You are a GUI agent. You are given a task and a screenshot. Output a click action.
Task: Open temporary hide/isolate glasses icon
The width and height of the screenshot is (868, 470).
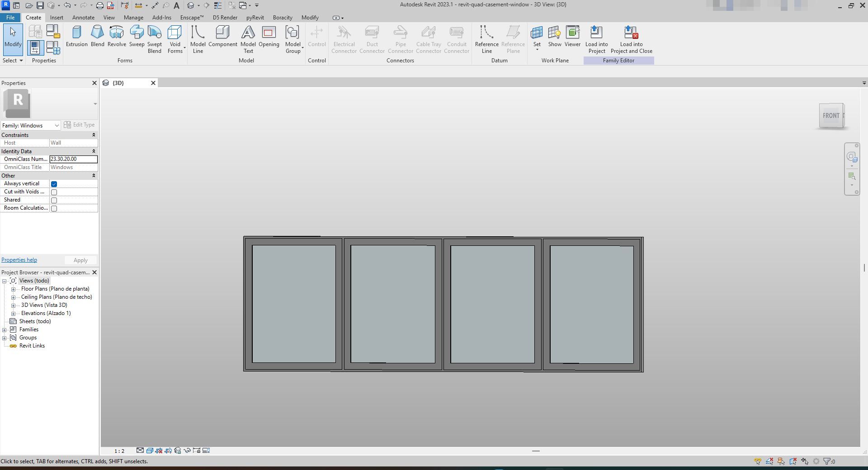click(187, 451)
